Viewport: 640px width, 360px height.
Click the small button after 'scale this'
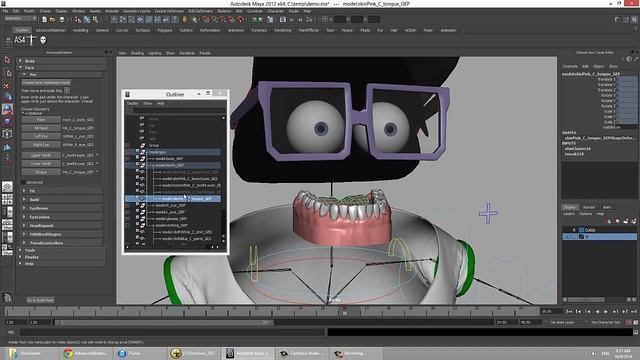click(67, 91)
